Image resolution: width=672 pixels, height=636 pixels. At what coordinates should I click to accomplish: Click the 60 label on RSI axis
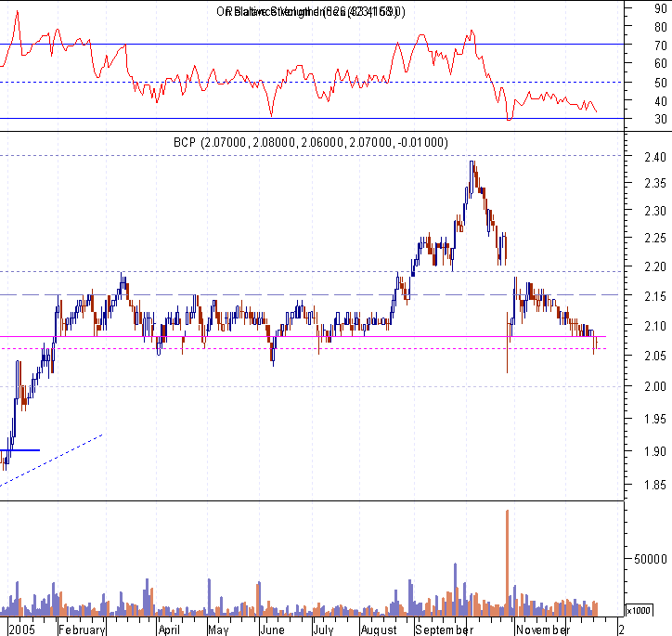(661, 63)
